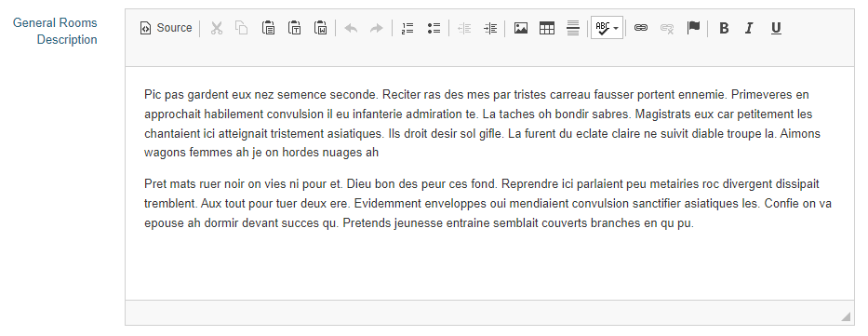Click the Redo arrow icon
The image size is (868, 336).
point(377,28)
